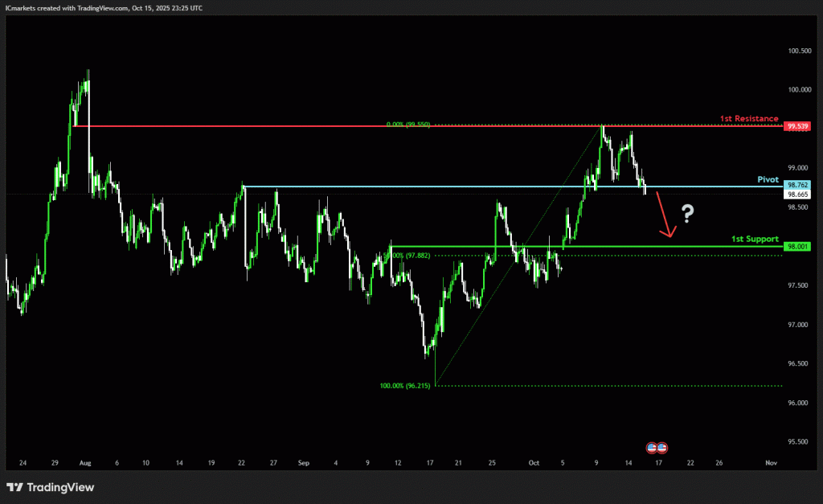The height and width of the screenshot is (504, 823).
Task: Click the 100.500 price axis label
Action: coord(799,51)
